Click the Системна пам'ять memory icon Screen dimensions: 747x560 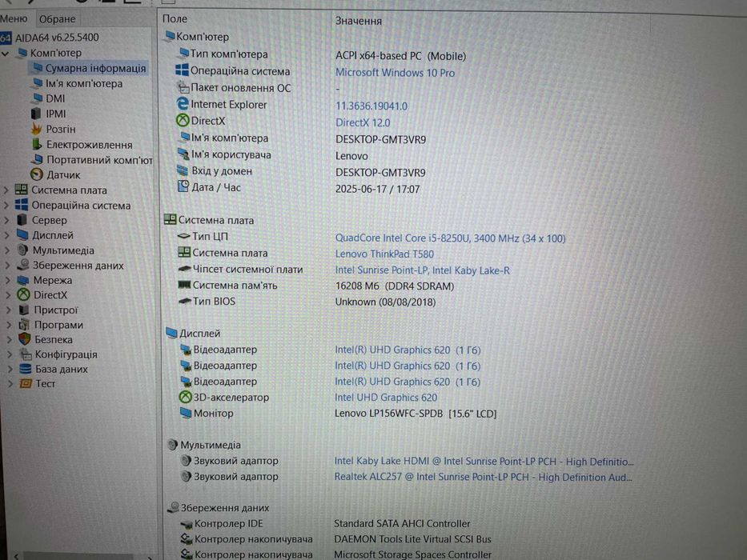tap(184, 285)
